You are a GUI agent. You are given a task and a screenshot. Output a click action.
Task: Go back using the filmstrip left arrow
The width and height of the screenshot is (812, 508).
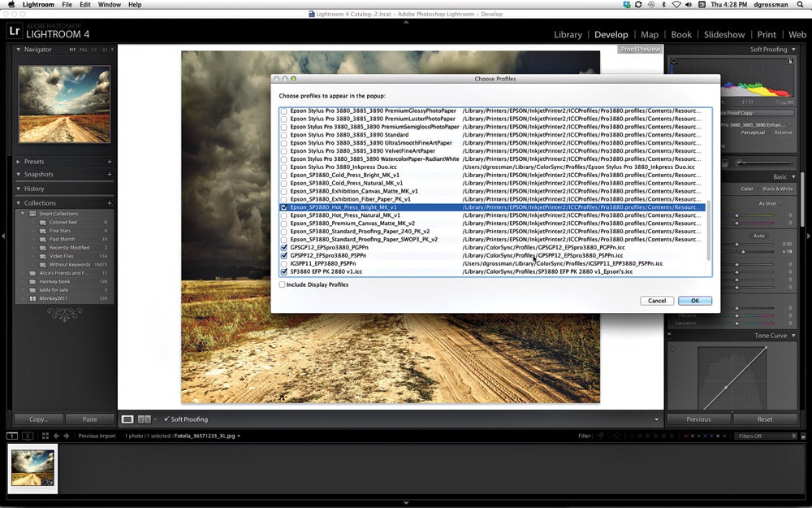click(x=57, y=436)
